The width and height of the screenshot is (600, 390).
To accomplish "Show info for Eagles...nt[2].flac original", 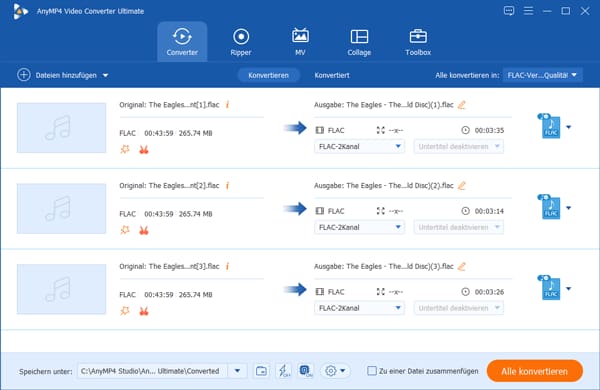I will [228, 186].
